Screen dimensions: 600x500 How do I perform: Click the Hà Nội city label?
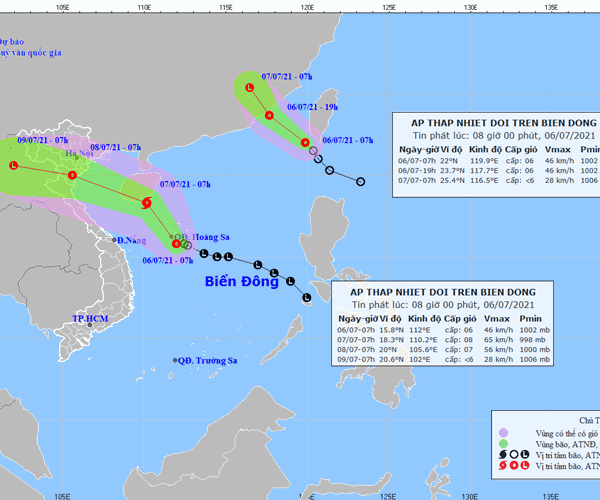(x=77, y=156)
